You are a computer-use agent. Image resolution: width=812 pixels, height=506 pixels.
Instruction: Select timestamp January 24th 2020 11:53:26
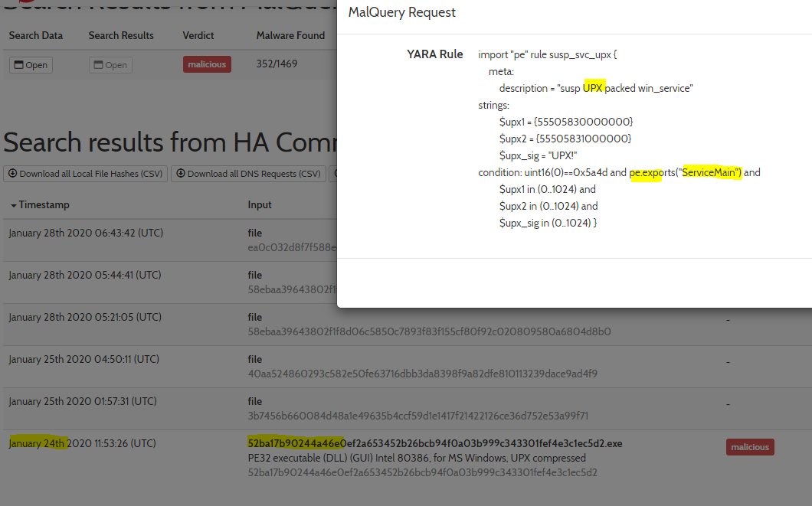(x=82, y=443)
